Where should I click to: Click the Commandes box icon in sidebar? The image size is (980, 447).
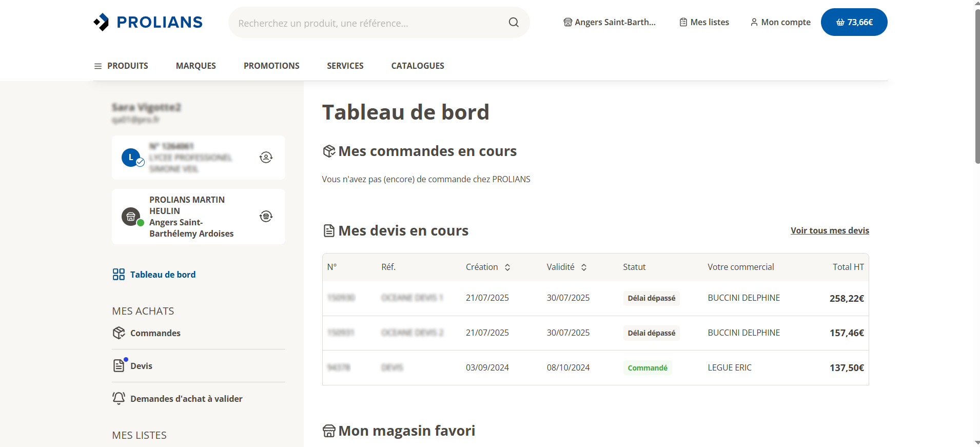click(119, 333)
